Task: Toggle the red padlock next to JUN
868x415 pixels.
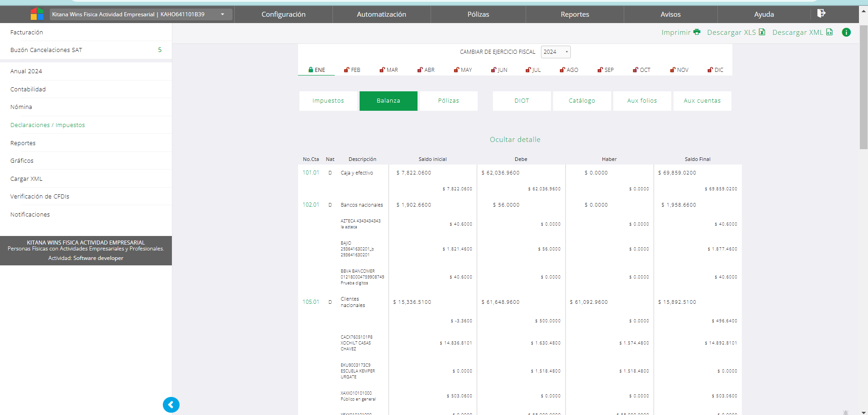Action: coord(493,70)
